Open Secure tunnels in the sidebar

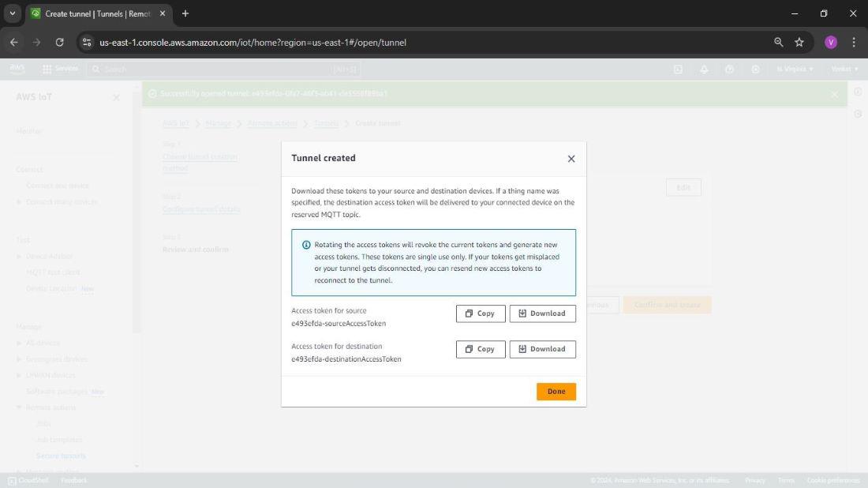point(61,456)
